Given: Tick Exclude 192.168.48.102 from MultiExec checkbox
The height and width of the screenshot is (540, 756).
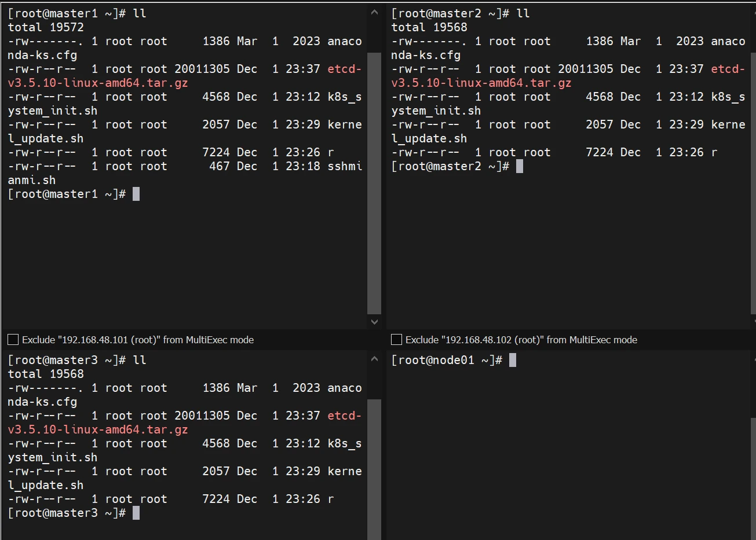Looking at the screenshot, I should point(396,340).
